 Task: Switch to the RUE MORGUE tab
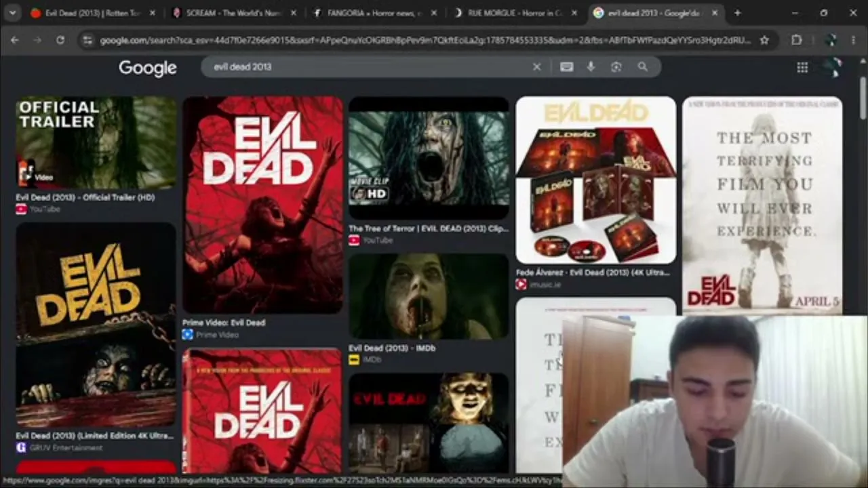click(515, 13)
